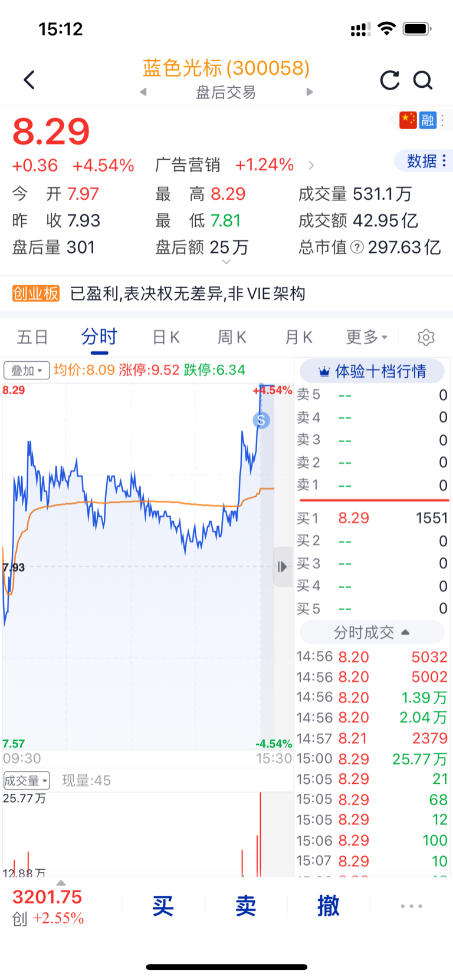This screenshot has width=453, height=980.
Task: Tap the 撤 cancel order button
Action: pyautogui.click(x=329, y=906)
